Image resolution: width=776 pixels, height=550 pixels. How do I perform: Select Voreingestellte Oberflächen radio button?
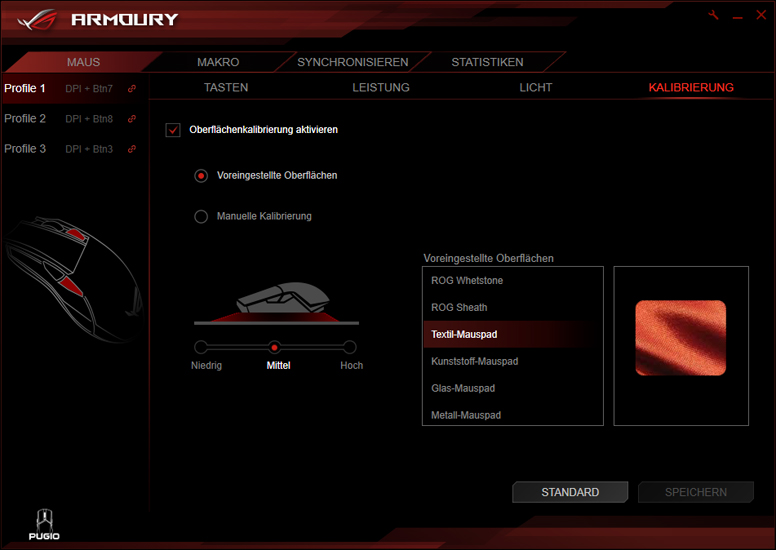(201, 176)
